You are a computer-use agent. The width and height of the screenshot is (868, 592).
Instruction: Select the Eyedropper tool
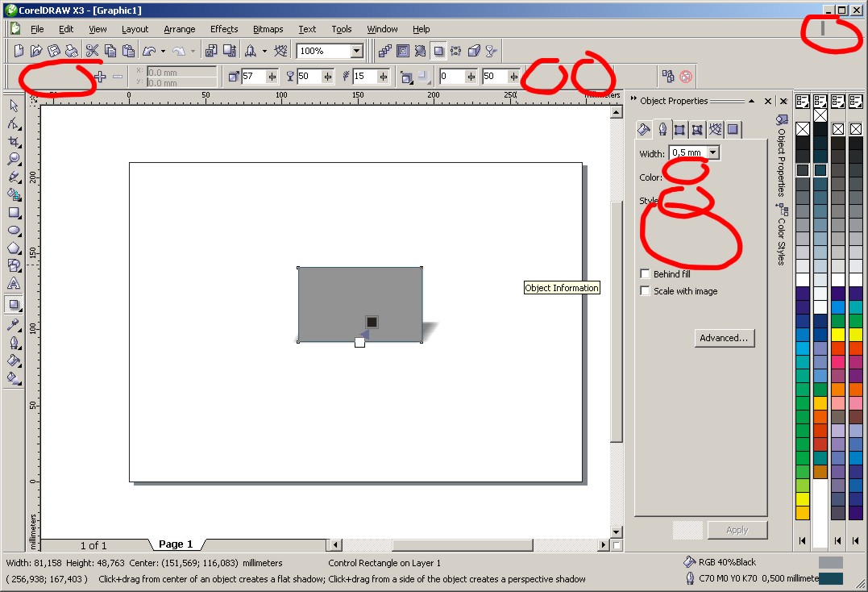tap(14, 324)
